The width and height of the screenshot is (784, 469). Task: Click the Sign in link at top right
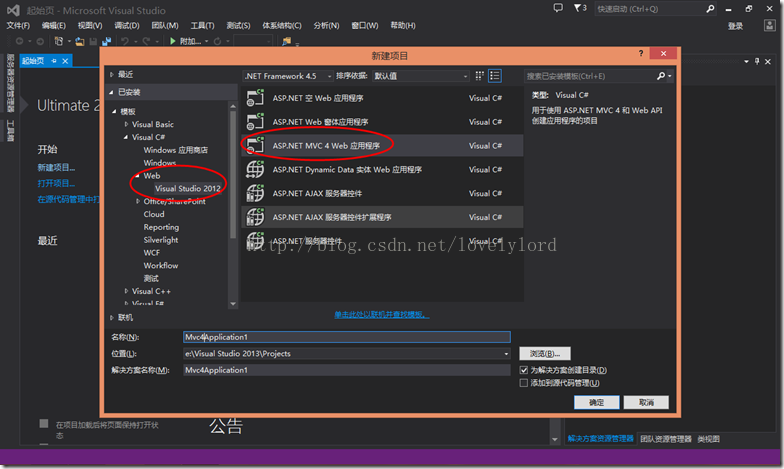click(735, 26)
